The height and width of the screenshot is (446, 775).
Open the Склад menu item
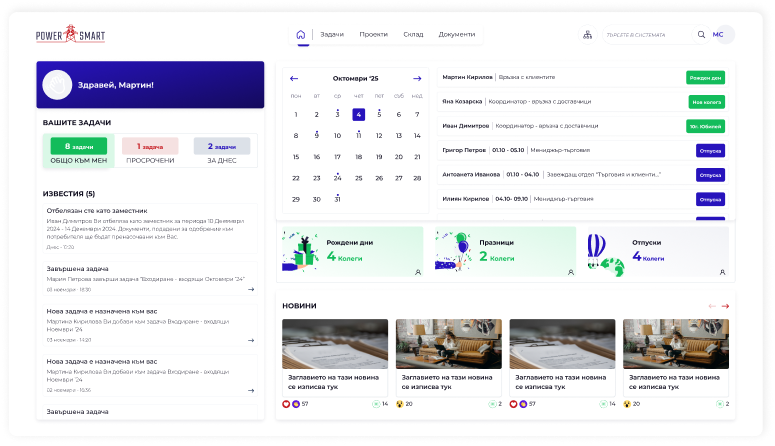coord(413,35)
